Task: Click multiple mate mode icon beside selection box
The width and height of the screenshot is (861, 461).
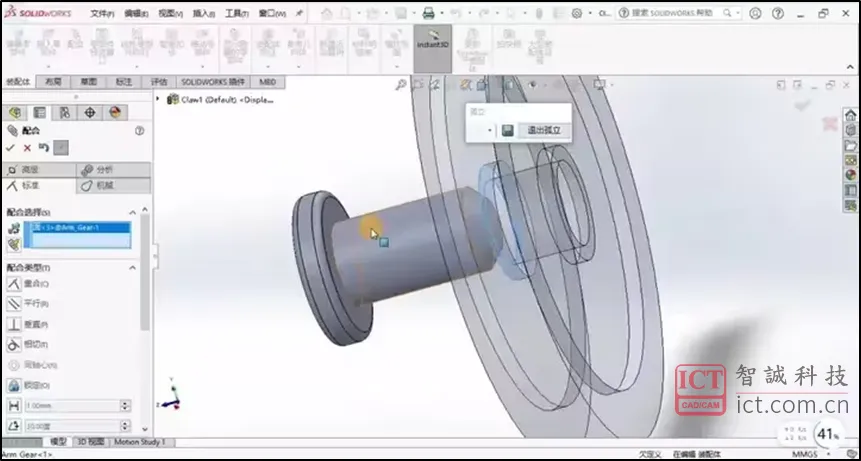Action: point(14,244)
